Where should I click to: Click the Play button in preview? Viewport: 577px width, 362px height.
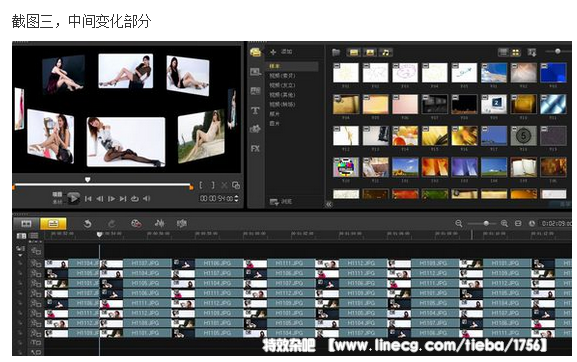point(73,198)
